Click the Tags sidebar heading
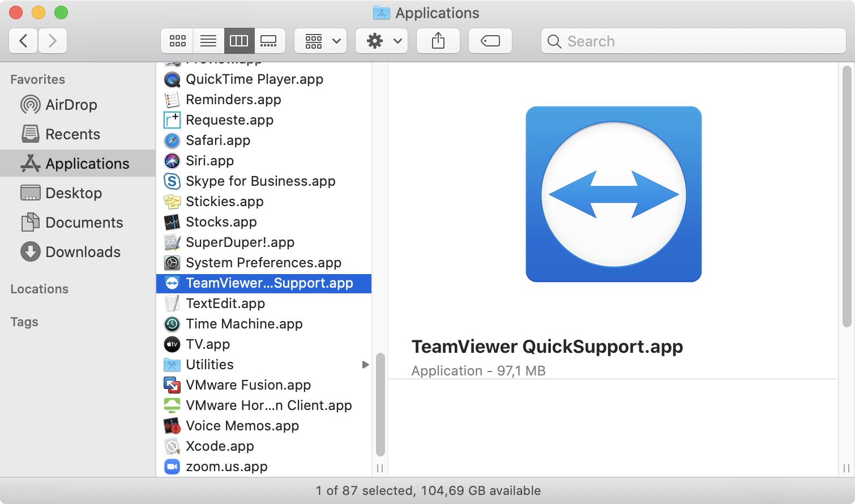 tap(24, 322)
